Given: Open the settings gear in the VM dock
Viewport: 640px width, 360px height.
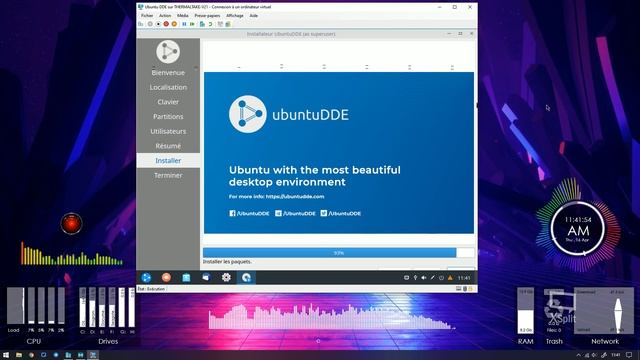Looking at the screenshot, I should 226,278.
